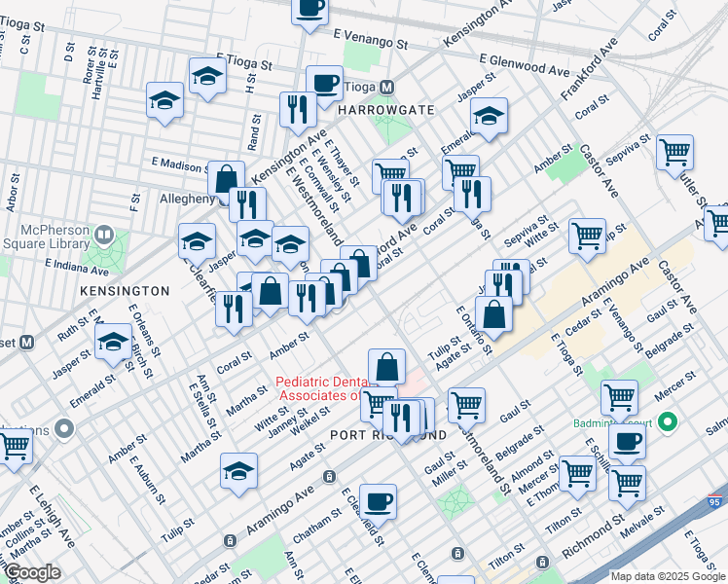This screenshot has width=728, height=584.
Task: Click the gray location pin at left edge
Action: 64,428
